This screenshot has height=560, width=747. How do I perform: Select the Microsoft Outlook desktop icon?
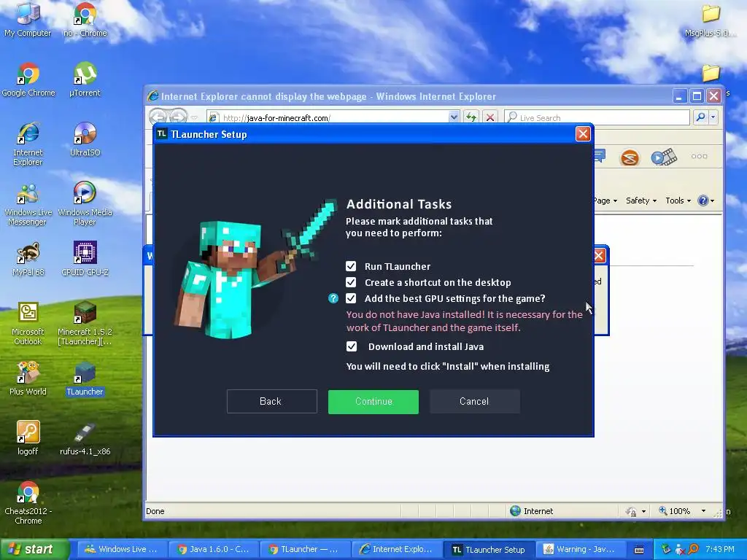pos(28,324)
